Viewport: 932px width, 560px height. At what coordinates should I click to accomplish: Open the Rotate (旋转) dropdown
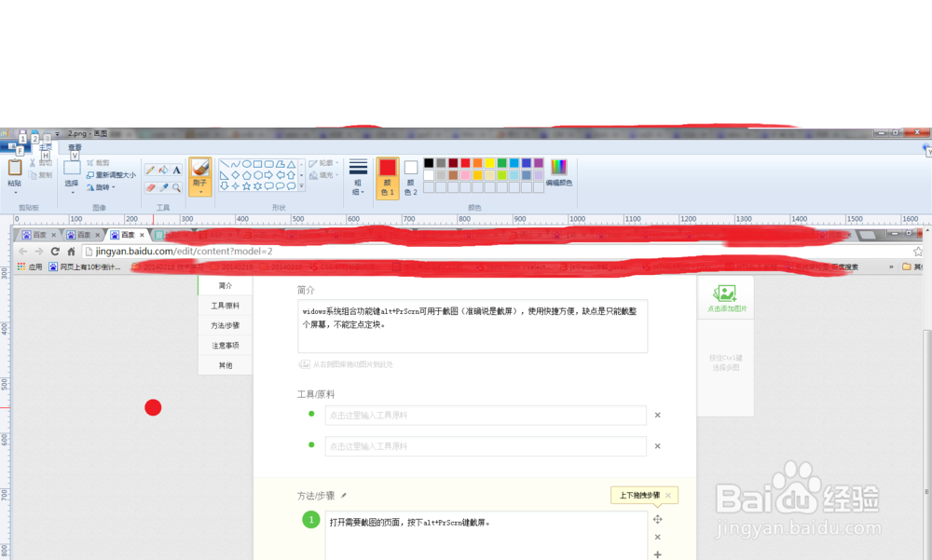[100, 187]
